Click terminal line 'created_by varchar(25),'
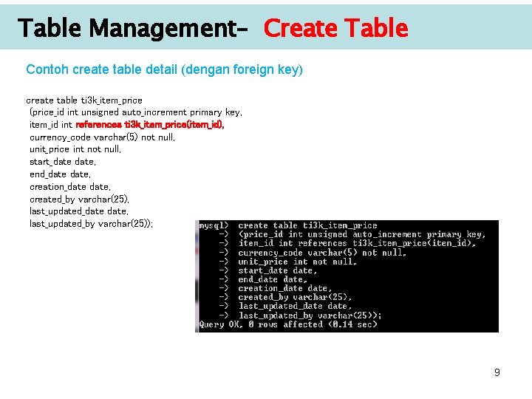The image size is (532, 399). (295, 297)
